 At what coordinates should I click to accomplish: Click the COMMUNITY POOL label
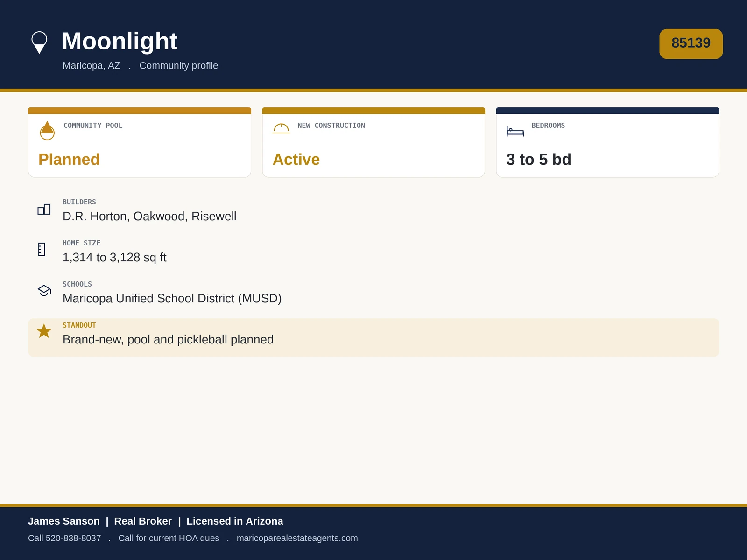93,126
